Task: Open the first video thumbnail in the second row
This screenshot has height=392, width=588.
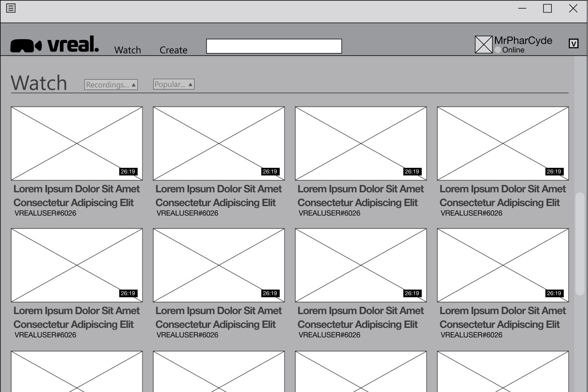Action: (77, 265)
